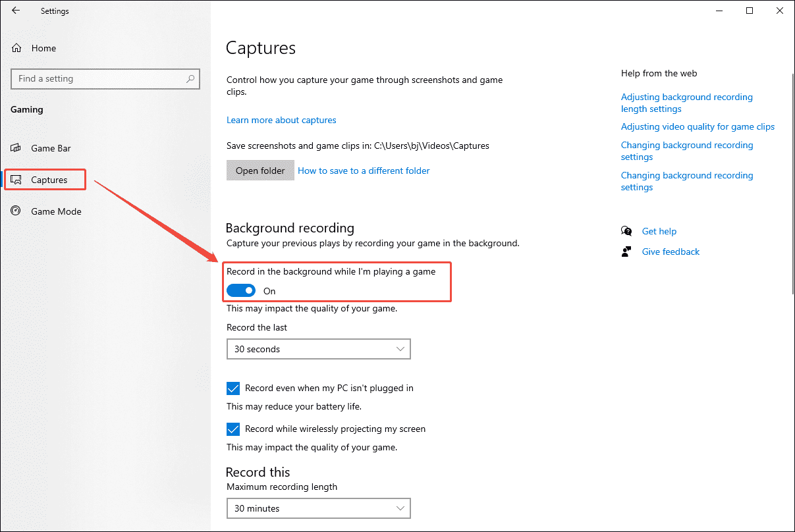Click the search magnifier in Find a setting
This screenshot has height=532, width=795.
(191, 78)
